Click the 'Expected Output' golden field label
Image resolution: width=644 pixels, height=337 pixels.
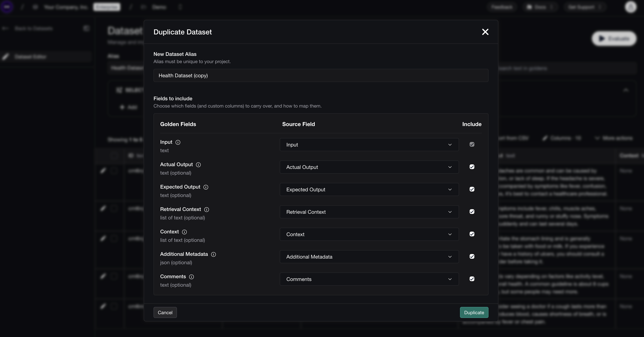(180, 187)
